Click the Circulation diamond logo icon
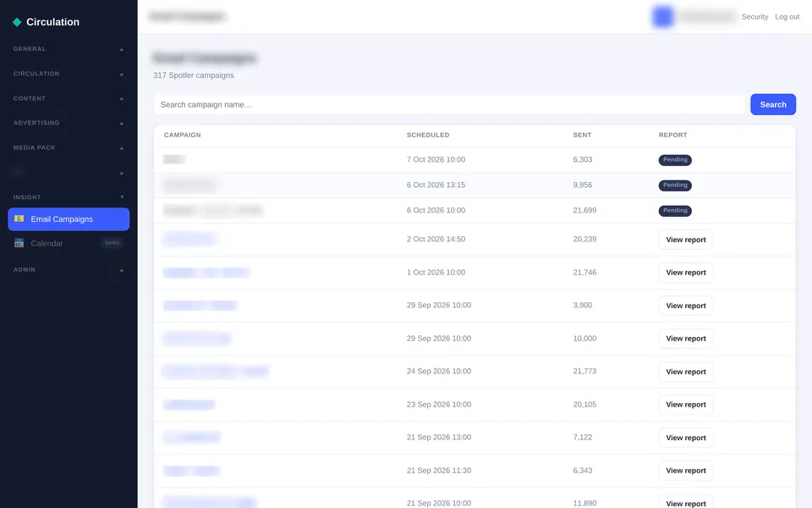 tap(17, 22)
